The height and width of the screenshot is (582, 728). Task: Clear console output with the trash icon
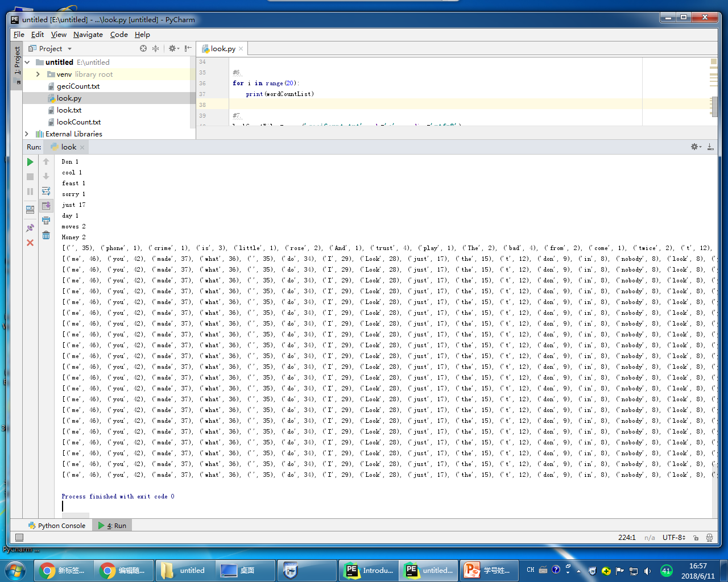(x=46, y=235)
